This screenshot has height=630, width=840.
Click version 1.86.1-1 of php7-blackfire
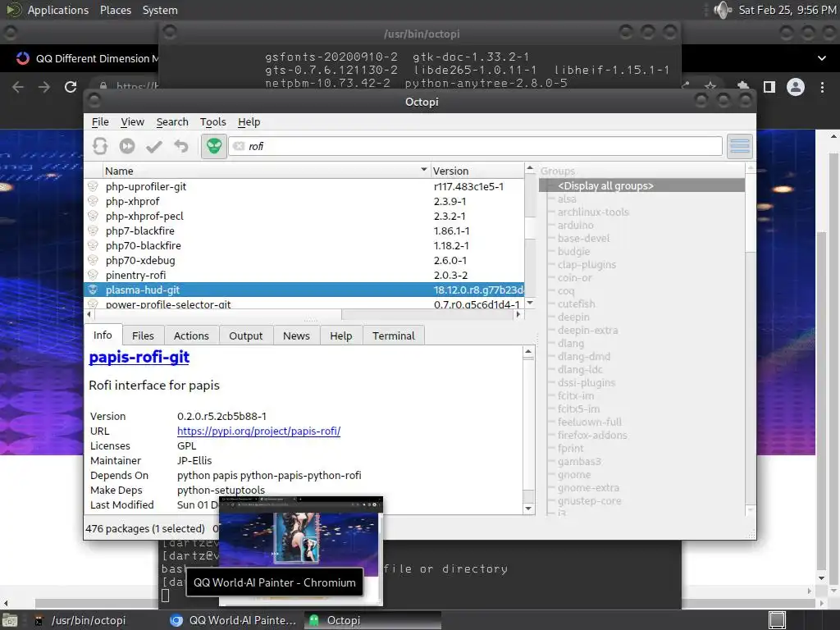coord(452,231)
